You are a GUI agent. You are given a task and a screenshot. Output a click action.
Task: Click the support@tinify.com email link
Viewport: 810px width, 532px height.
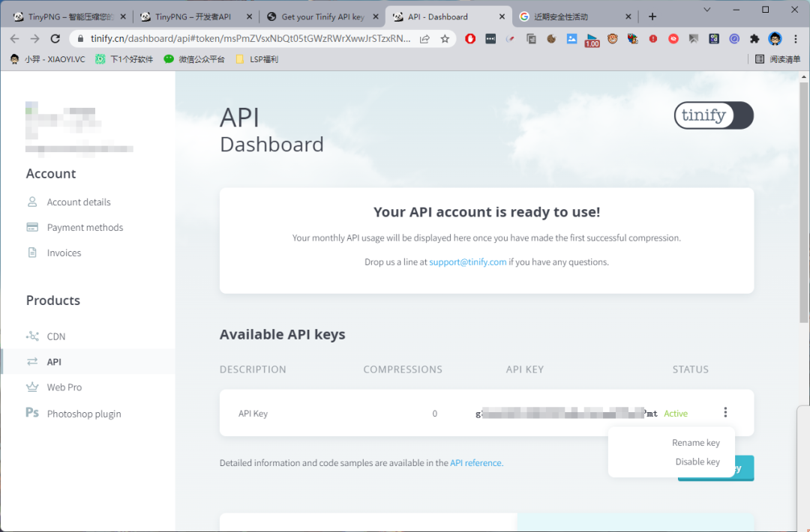467,262
